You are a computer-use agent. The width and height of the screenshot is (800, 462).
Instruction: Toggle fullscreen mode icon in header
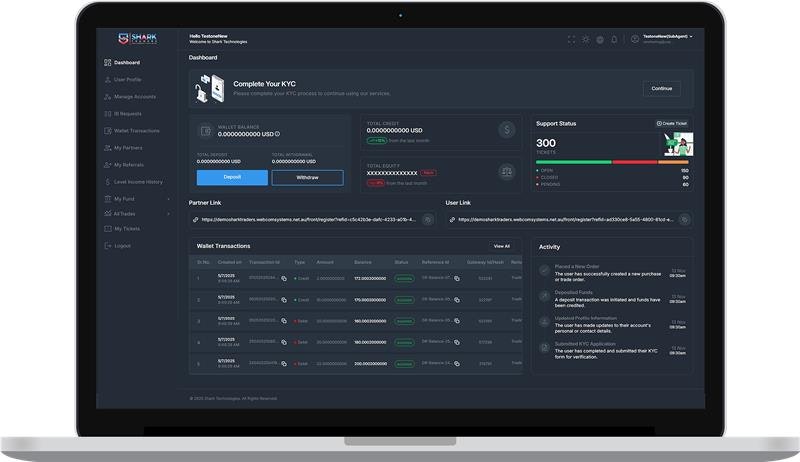point(571,39)
